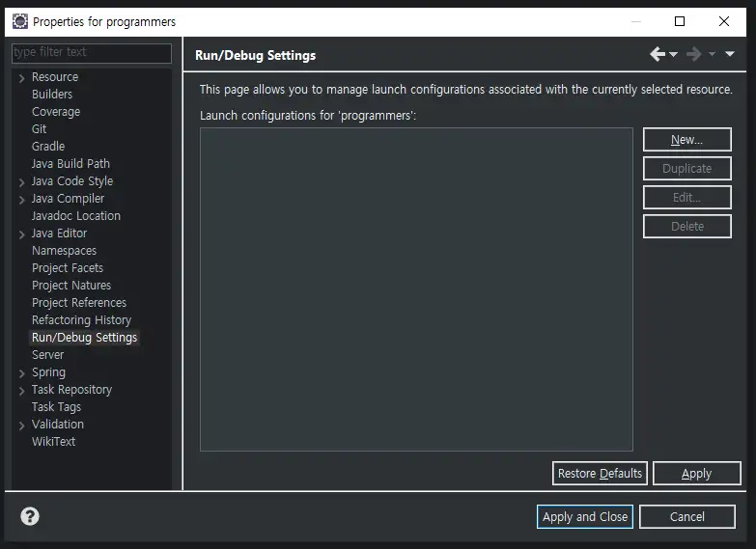The image size is (756, 549).
Task: Select the Spring label
Action: pos(48,372)
